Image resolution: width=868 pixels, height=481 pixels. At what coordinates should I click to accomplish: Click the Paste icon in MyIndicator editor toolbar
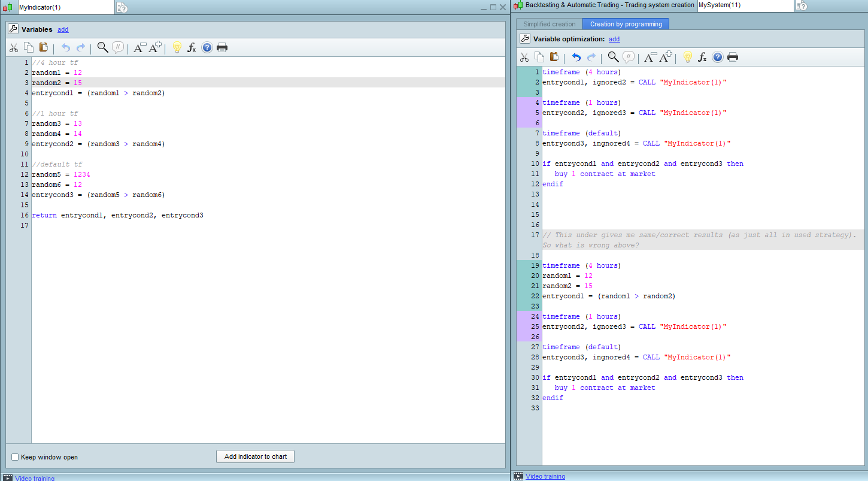click(44, 48)
